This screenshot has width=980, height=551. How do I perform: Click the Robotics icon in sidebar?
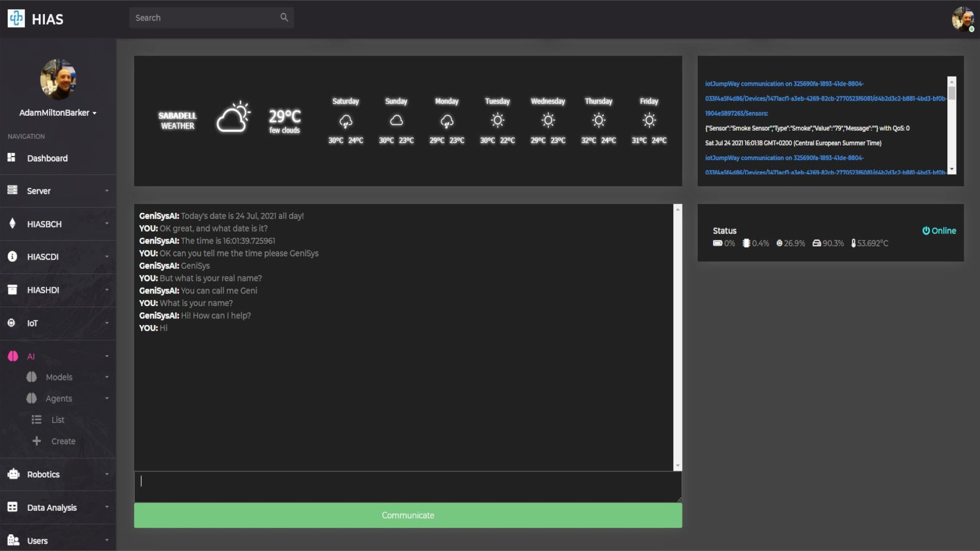(12, 473)
